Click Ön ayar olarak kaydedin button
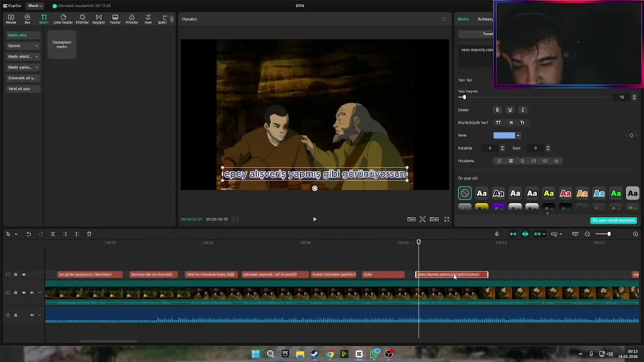Screen dimensions: 644x362 pyautogui.click(x=613, y=220)
